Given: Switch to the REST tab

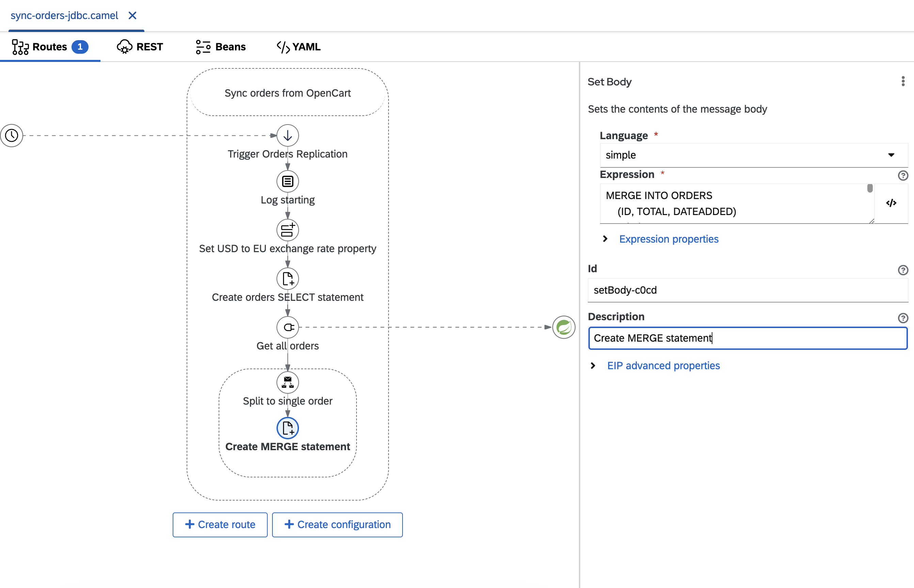Looking at the screenshot, I should pyautogui.click(x=140, y=47).
